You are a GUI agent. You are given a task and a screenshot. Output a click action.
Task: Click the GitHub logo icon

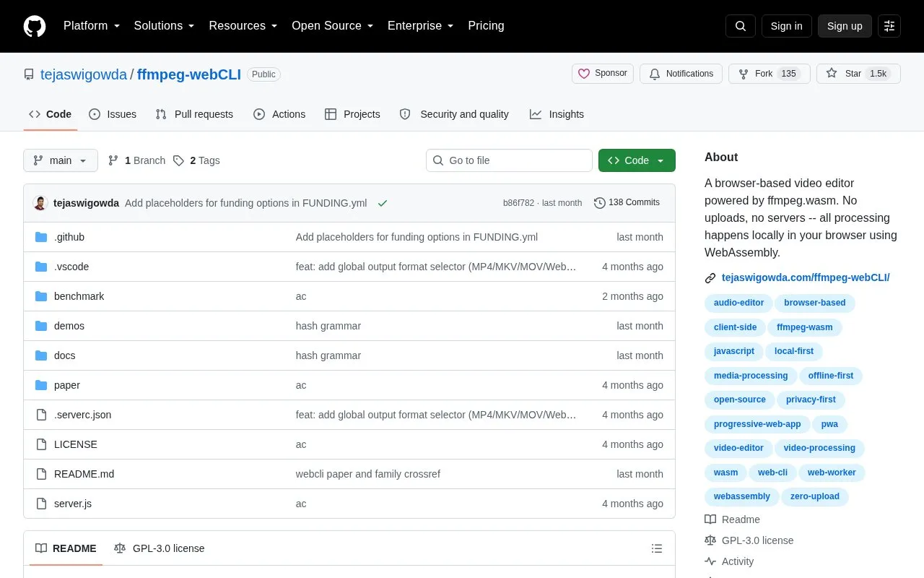click(35, 26)
